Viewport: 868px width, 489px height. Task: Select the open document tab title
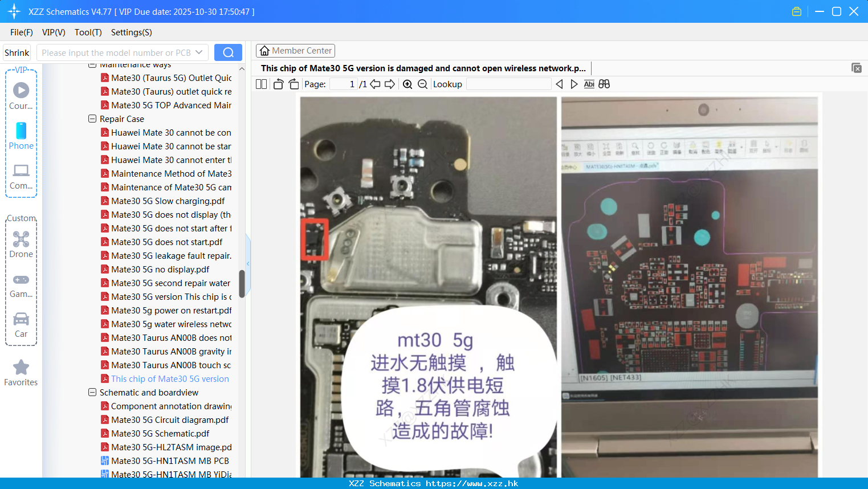[423, 68]
